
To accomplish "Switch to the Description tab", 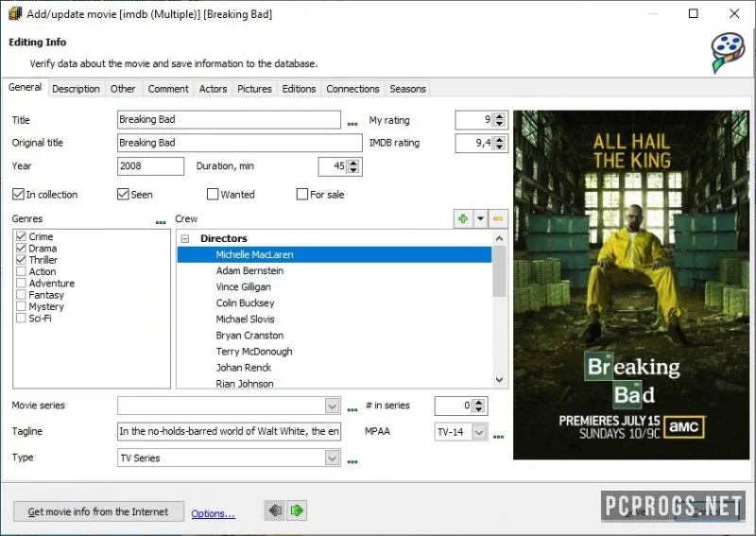I will click(76, 89).
